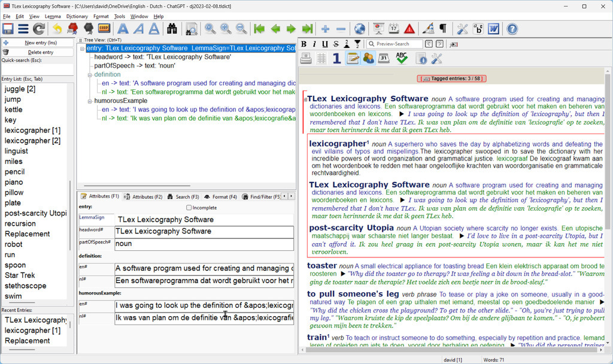The width and height of the screenshot is (613, 364).
Task: Toggle underline formatting in preview toolbar
Action: [325, 44]
